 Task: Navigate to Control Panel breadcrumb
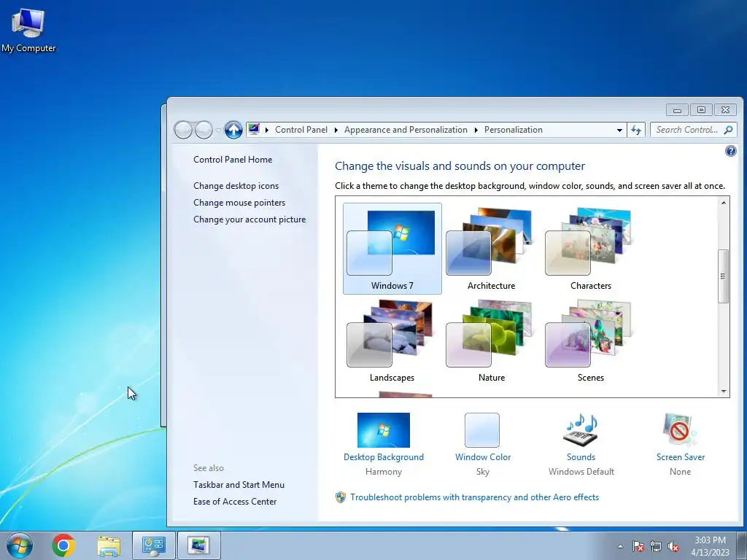(x=301, y=130)
